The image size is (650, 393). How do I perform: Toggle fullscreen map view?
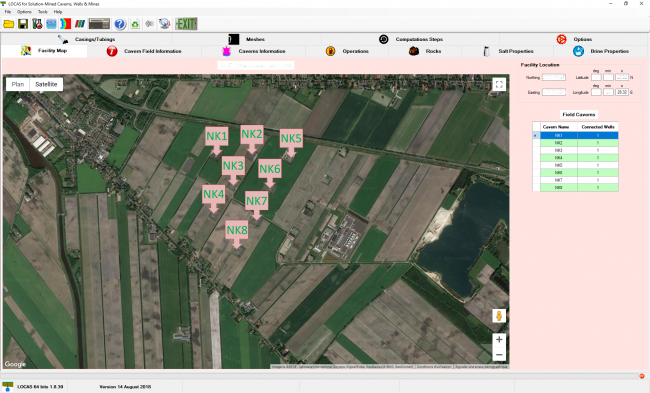pyautogui.click(x=499, y=85)
